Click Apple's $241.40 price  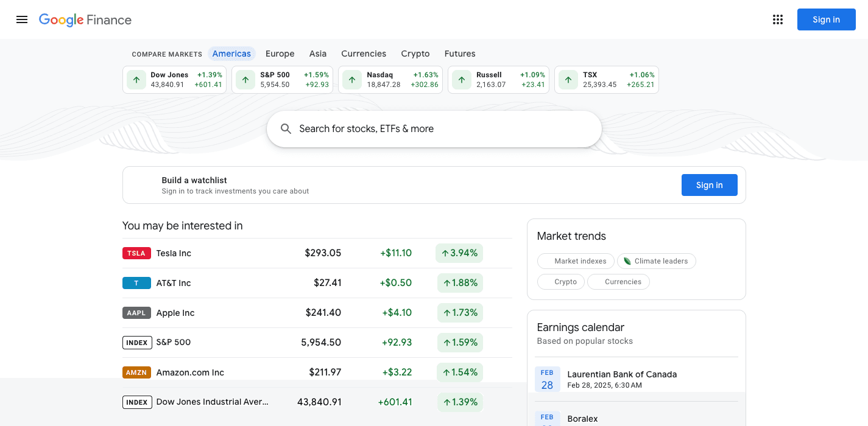[323, 313]
